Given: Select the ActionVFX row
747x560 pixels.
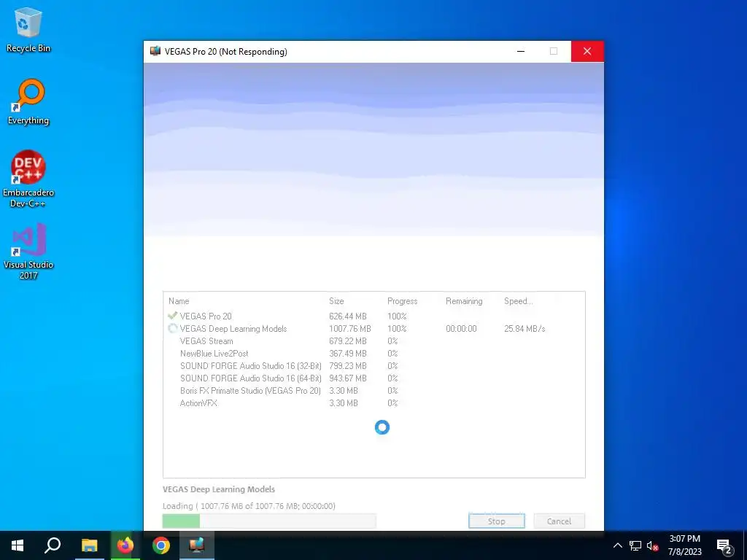Looking at the screenshot, I should (x=374, y=402).
